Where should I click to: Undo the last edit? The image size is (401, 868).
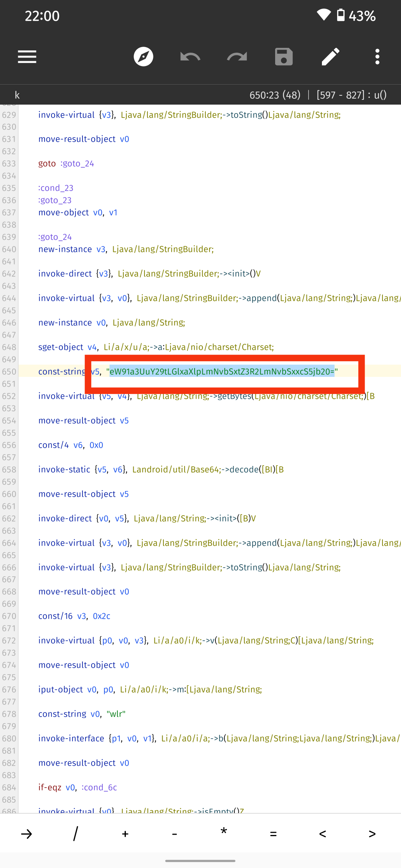pos(190,57)
